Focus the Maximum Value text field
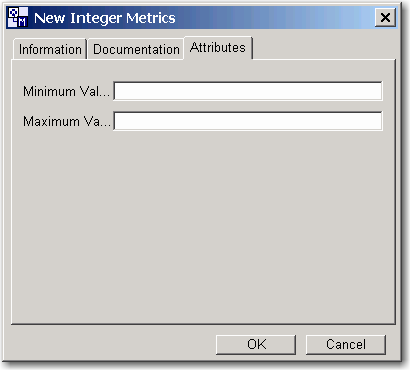410x370 pixels. [x=248, y=121]
